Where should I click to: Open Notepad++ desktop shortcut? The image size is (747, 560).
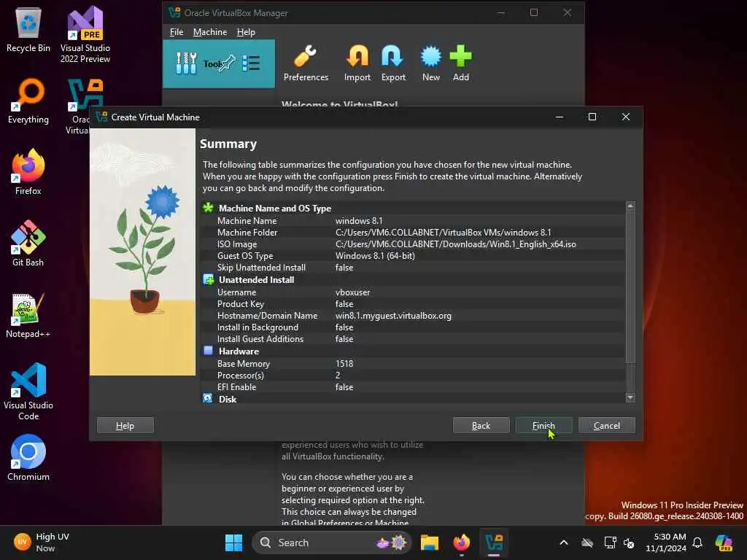click(28, 315)
